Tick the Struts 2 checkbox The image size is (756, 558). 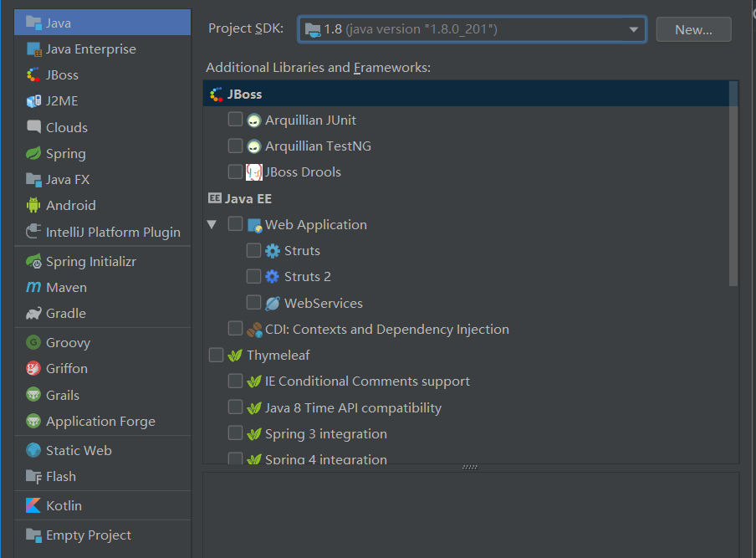253,276
